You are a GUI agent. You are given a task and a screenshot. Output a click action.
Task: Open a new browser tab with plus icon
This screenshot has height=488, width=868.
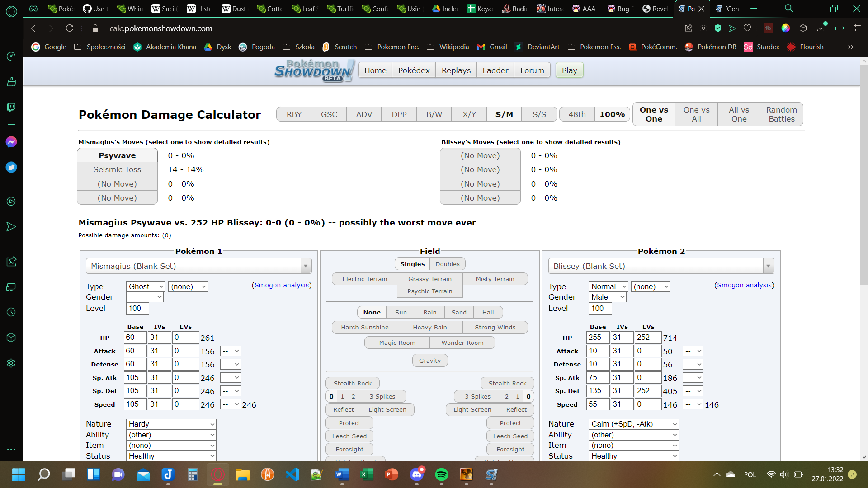tap(754, 8)
